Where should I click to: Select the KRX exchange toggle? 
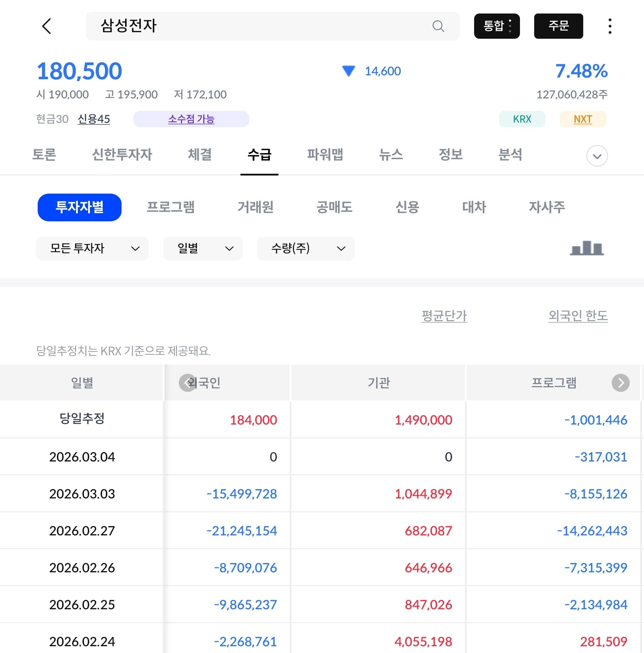pyautogui.click(x=522, y=119)
